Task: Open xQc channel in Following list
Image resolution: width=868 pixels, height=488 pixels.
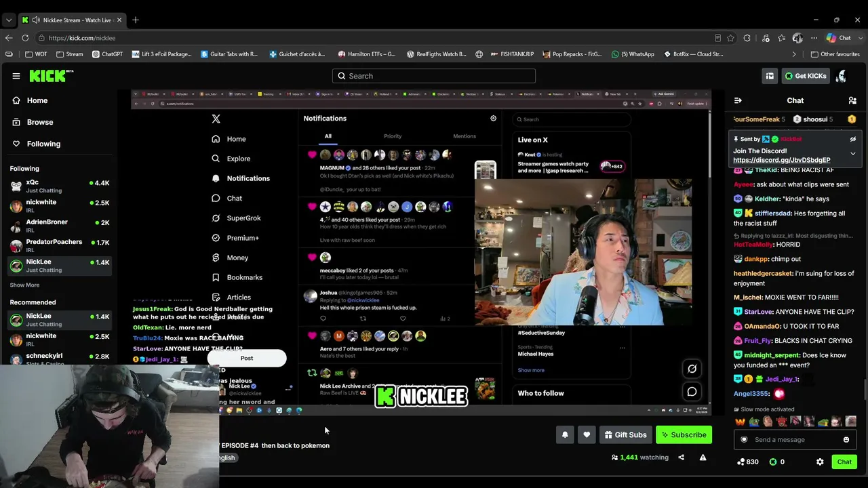Action: coord(60,186)
